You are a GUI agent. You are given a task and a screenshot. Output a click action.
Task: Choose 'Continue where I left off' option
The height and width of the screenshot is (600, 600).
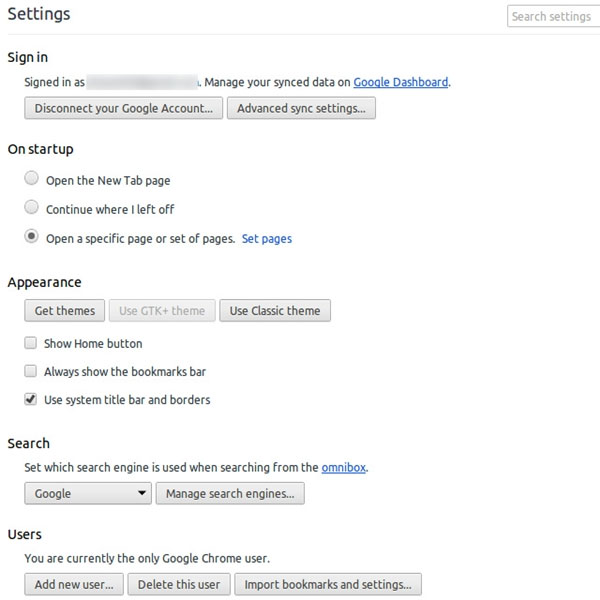pos(31,207)
